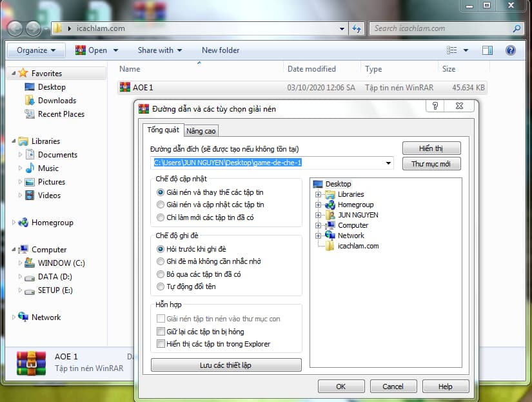Open the destination path dropdown arrow

click(388, 163)
